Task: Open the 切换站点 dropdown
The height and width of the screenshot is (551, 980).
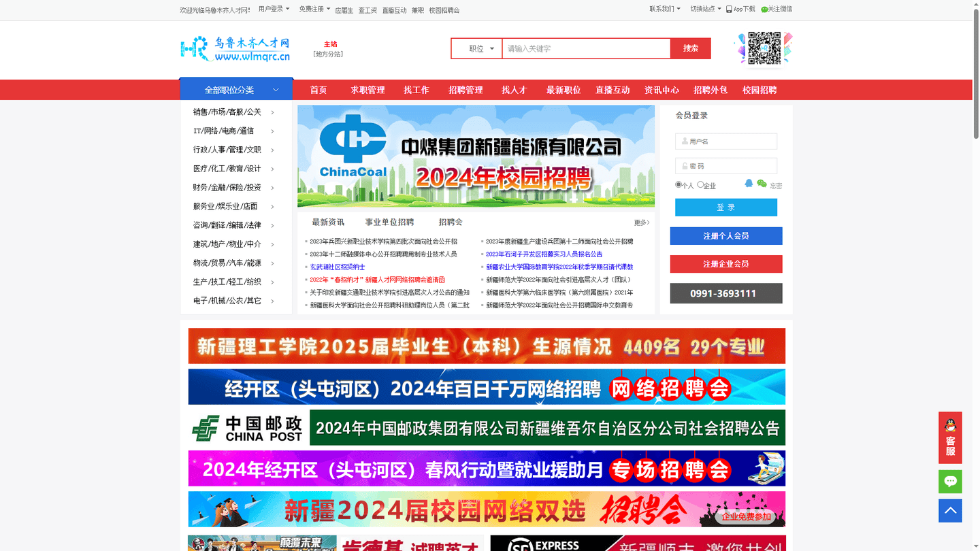Action: pyautogui.click(x=706, y=10)
